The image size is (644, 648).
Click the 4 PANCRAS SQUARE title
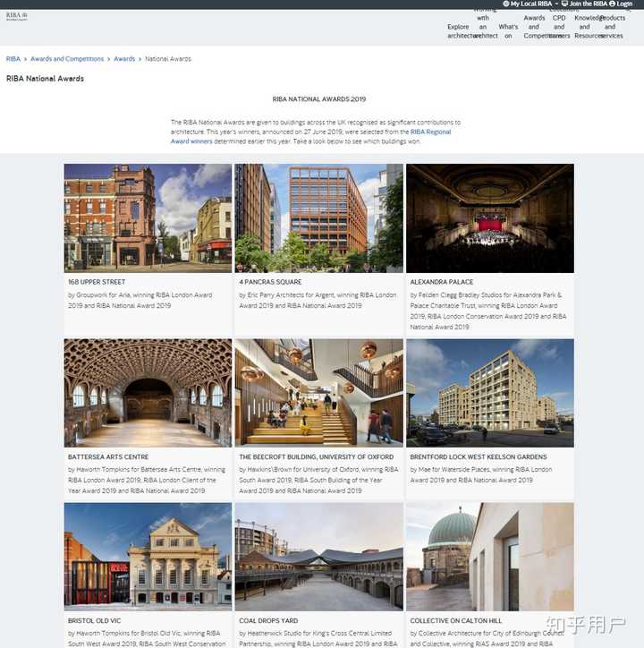point(270,282)
